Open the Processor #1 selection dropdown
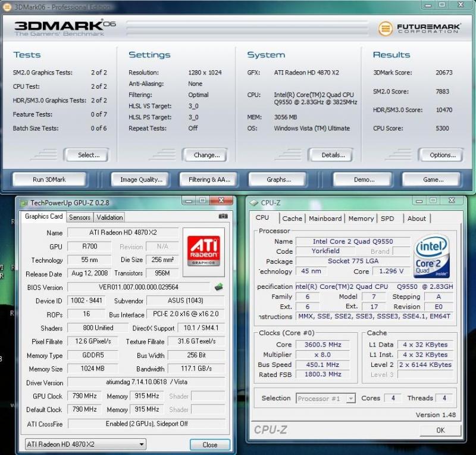The image size is (476, 455). pos(325,398)
